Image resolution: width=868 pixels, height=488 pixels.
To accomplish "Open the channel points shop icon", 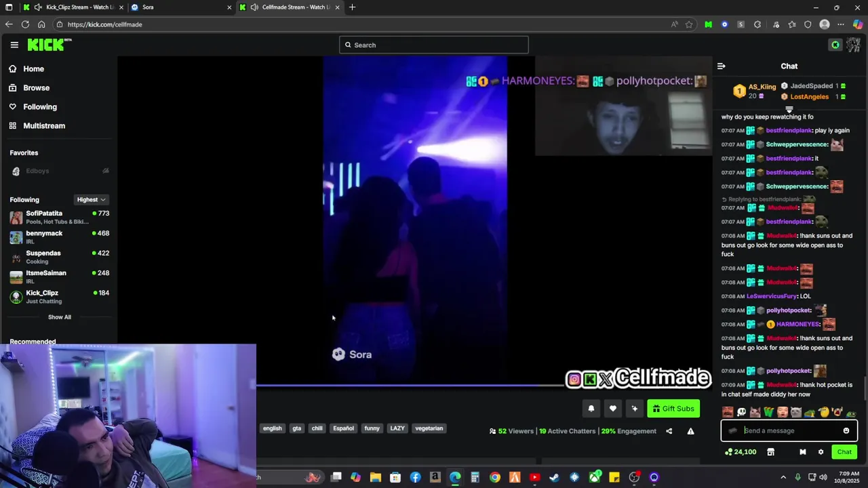I will [770, 452].
